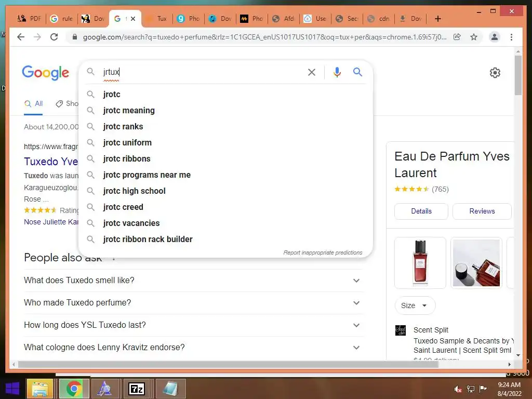Open Windows Start button
Viewport: 532px width, 399px height.
pos(12,389)
